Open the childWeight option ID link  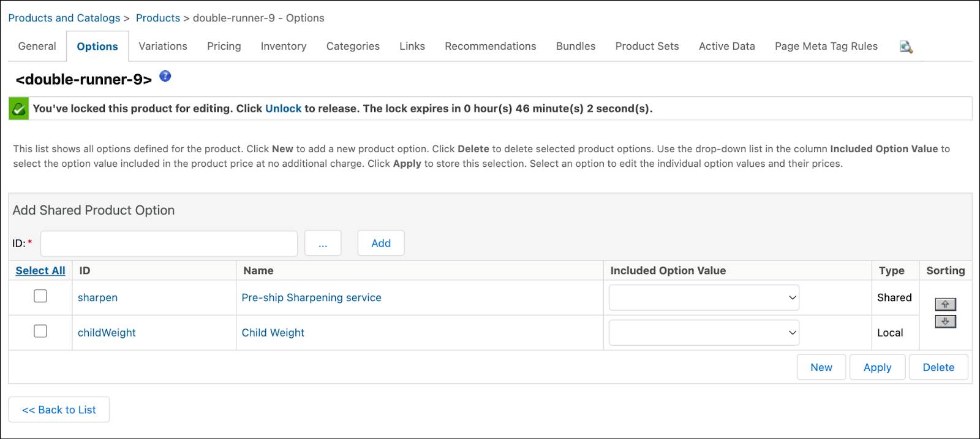[107, 332]
